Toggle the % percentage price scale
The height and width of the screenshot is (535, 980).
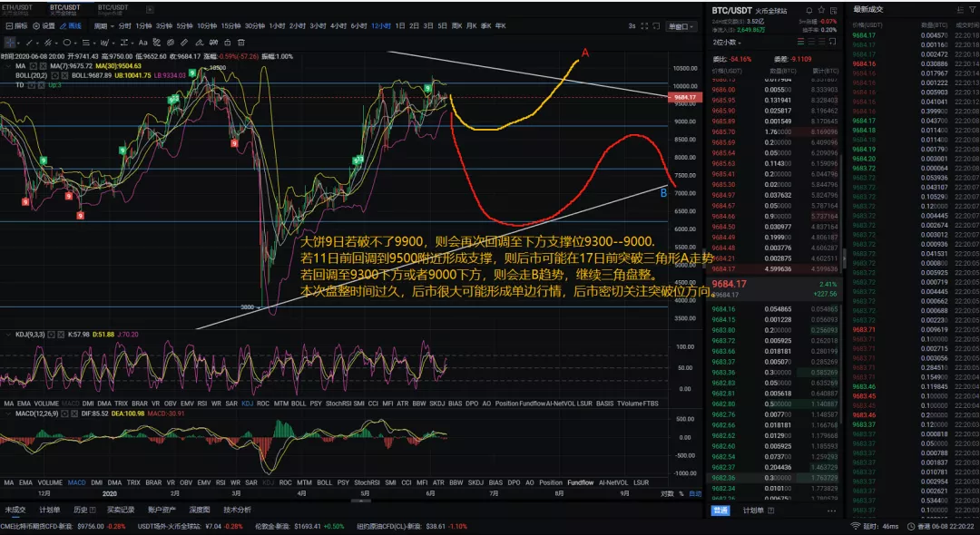click(681, 494)
